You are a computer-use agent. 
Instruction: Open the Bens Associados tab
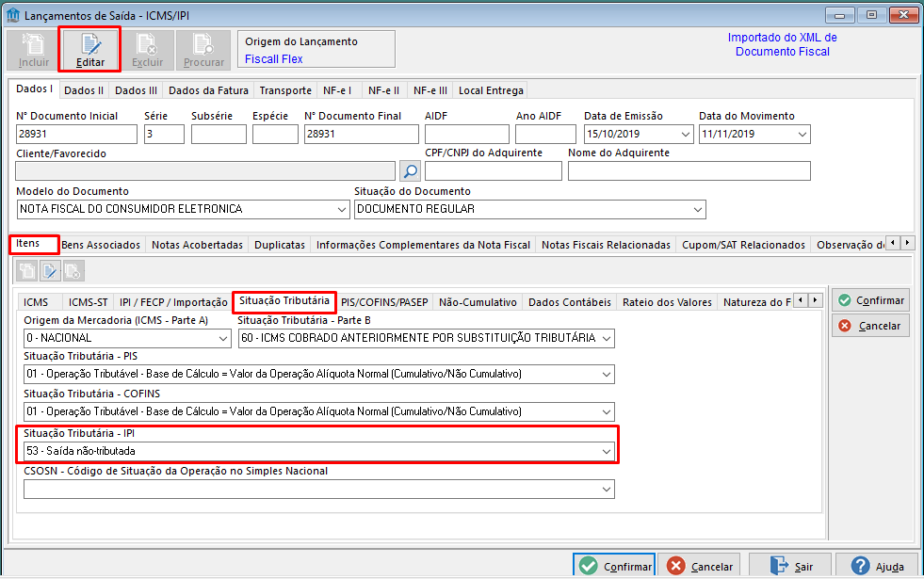pyautogui.click(x=101, y=245)
